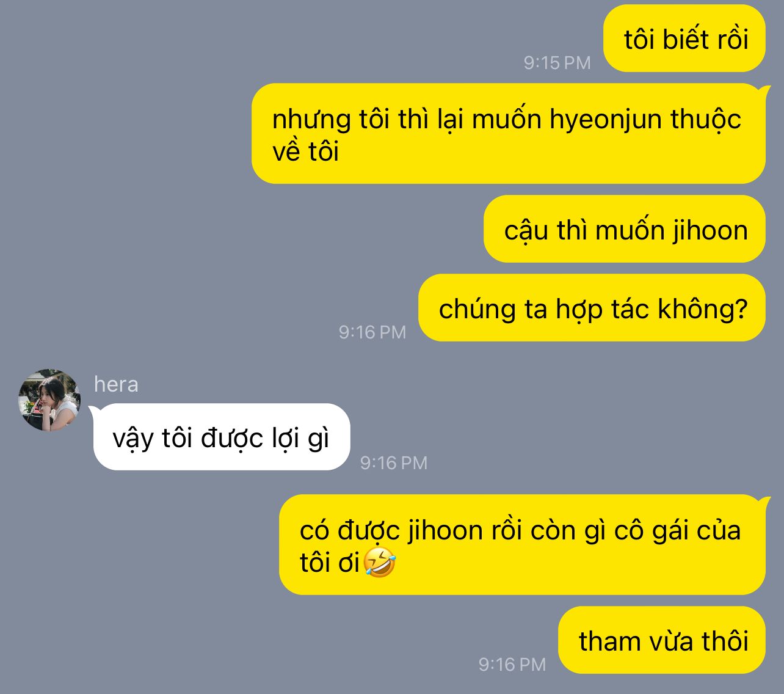Click the laughing emoji in the message
Screen dimensions: 784x694
[x=379, y=563]
